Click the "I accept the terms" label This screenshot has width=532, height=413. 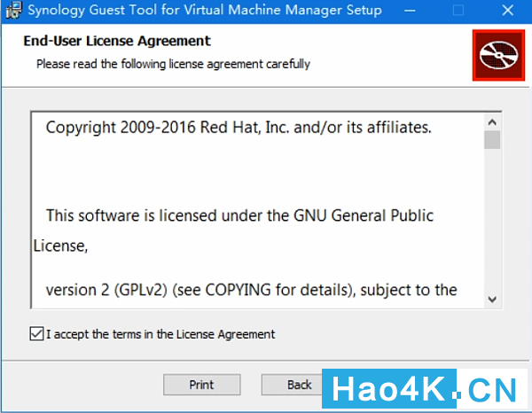coord(160,334)
